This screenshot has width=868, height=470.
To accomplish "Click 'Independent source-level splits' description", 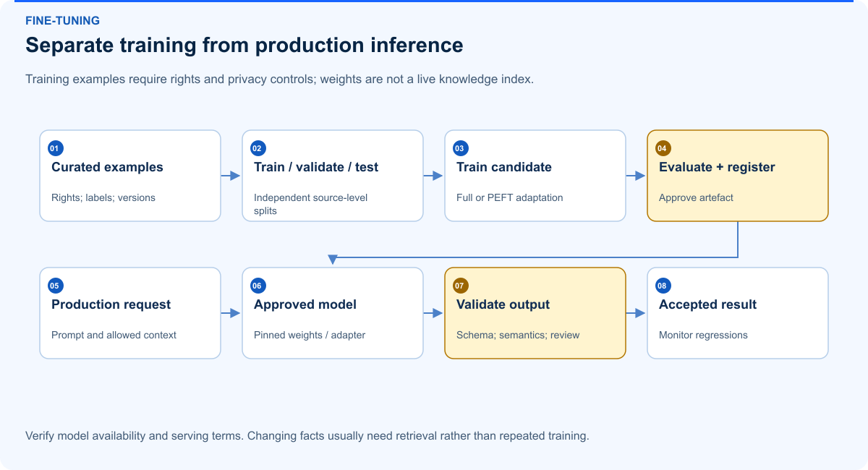I will pos(310,204).
